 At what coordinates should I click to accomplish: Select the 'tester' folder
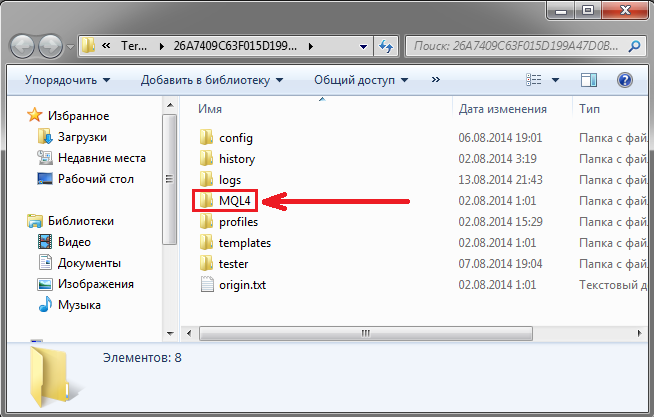coord(233,264)
